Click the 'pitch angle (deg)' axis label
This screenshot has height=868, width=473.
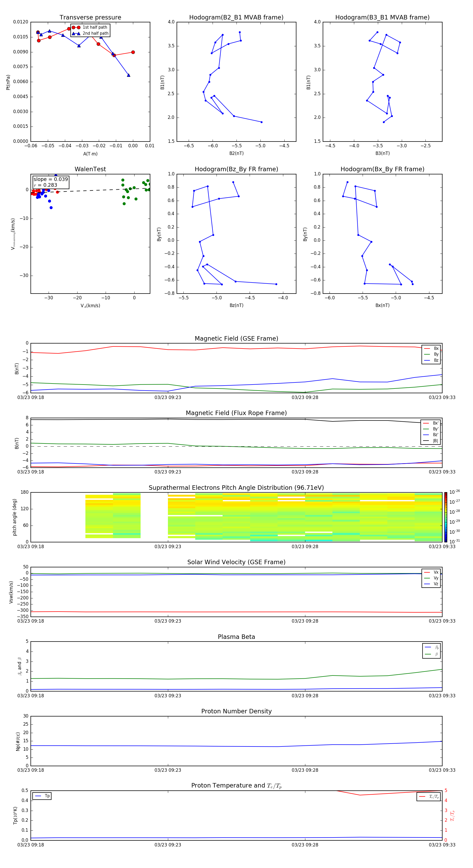(14, 517)
